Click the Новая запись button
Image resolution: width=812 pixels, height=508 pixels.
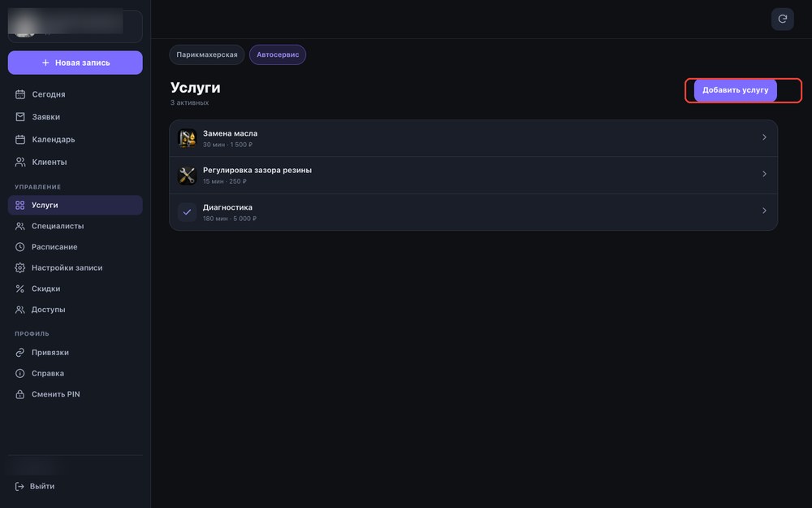tap(75, 63)
